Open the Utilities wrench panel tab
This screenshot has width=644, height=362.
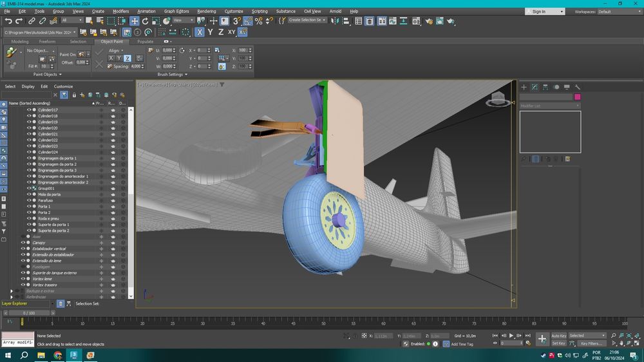click(x=578, y=87)
